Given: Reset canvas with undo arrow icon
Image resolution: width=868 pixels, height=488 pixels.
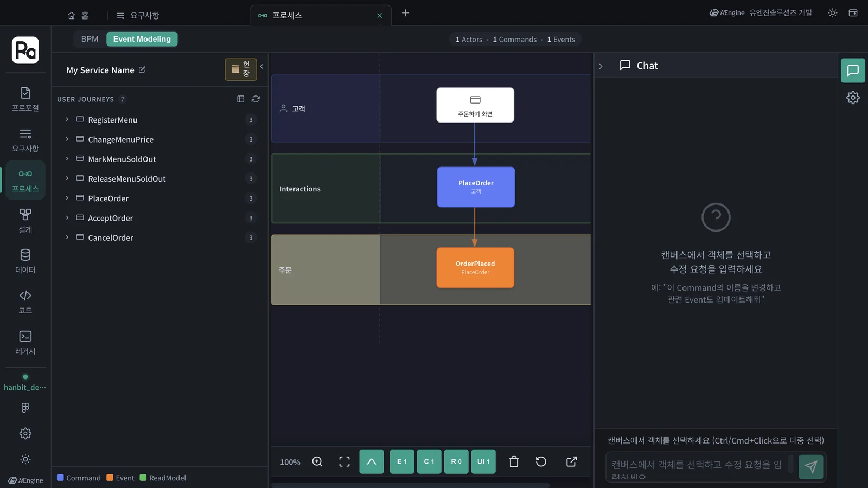Looking at the screenshot, I should [x=541, y=461].
